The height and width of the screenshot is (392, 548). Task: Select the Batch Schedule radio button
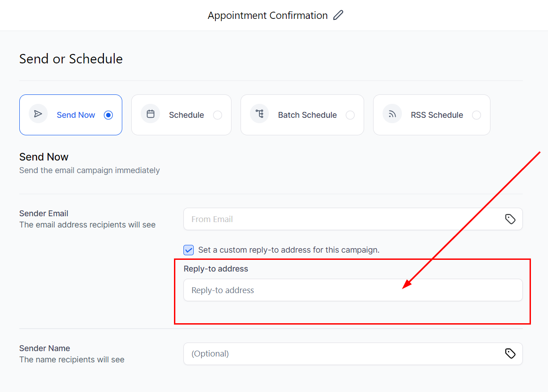350,115
